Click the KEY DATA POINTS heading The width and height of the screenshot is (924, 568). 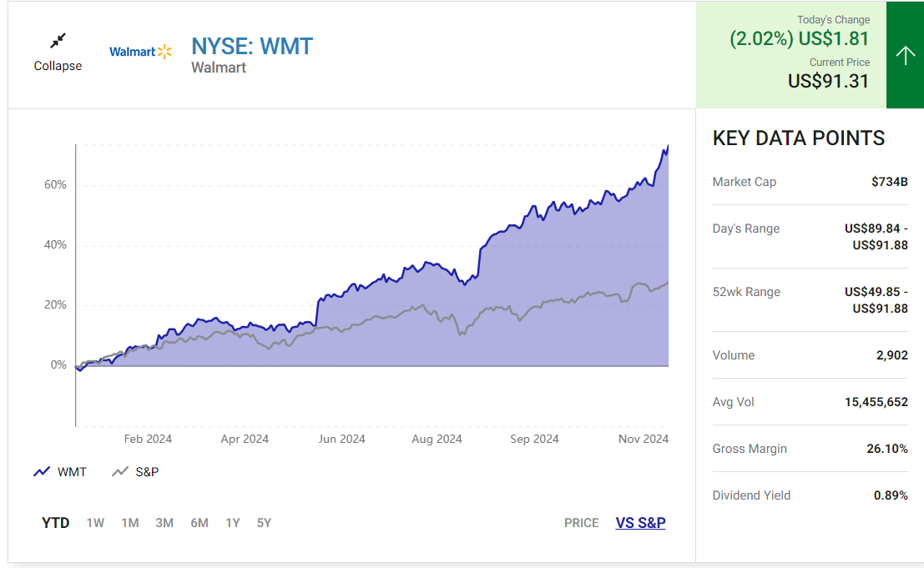click(x=799, y=138)
